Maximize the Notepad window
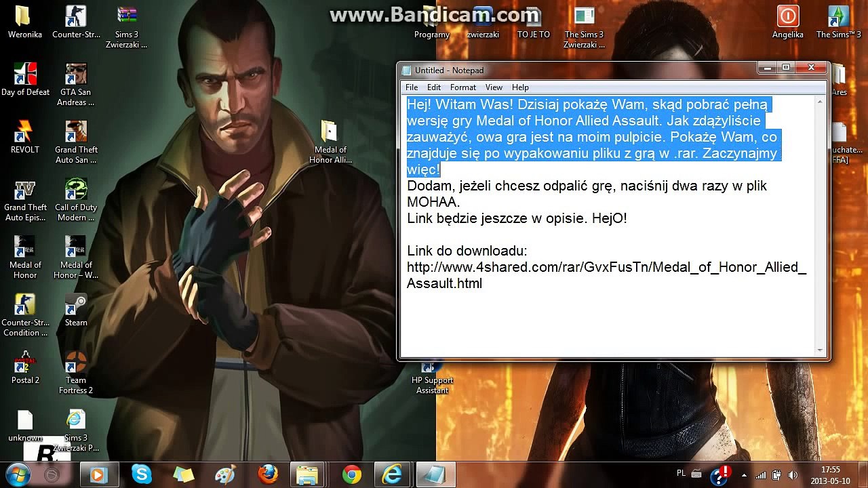 click(786, 68)
